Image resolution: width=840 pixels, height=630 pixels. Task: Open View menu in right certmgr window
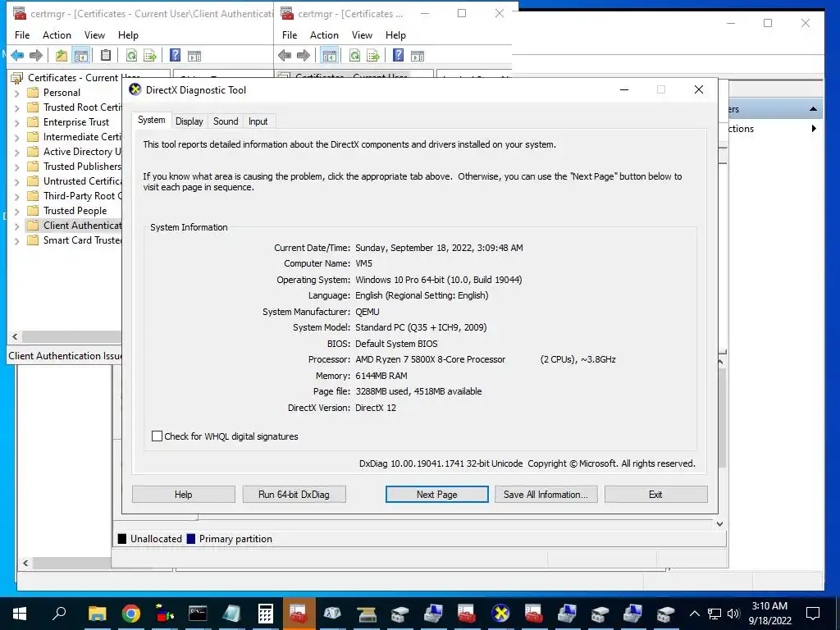(362, 34)
